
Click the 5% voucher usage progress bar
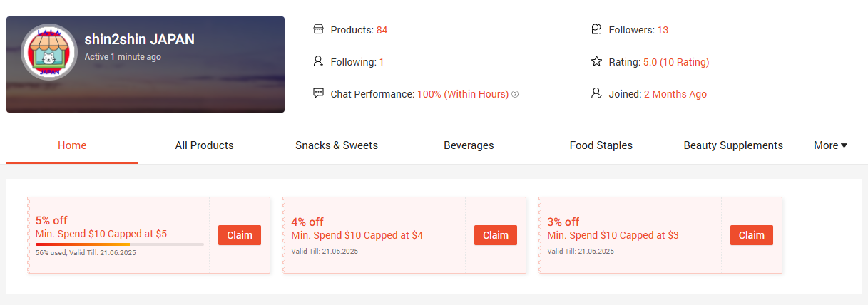[x=119, y=244]
